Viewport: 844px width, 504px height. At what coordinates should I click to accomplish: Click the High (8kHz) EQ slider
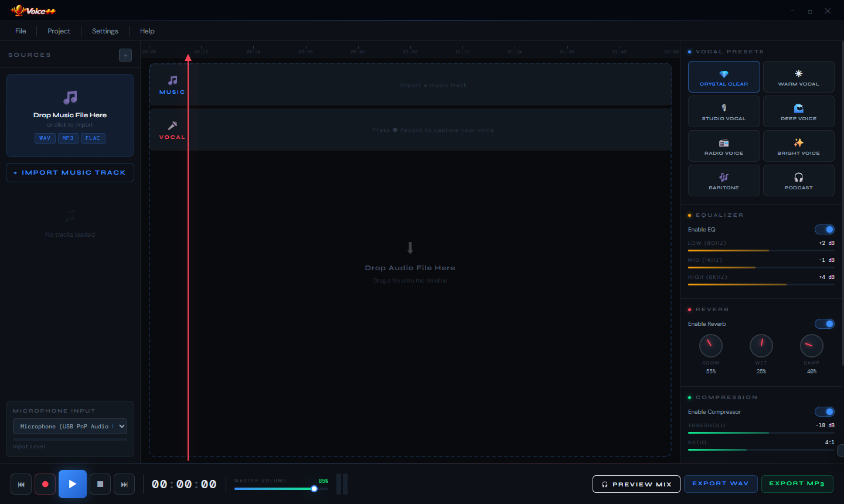tap(761, 284)
